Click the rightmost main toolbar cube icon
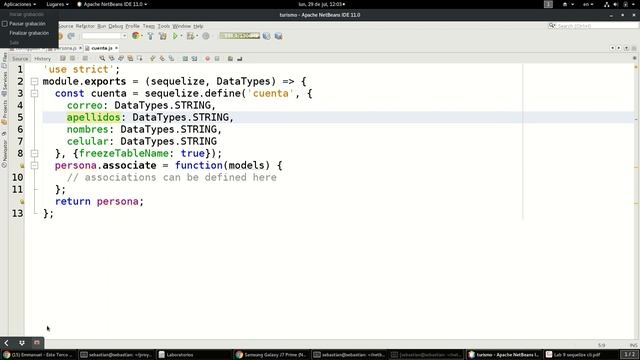640x360 pixels. (278, 36)
